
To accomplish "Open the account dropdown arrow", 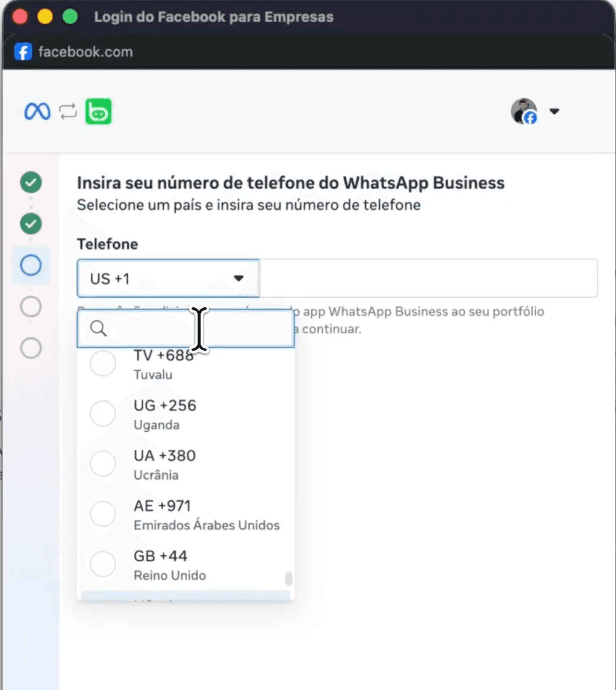I will click(554, 111).
